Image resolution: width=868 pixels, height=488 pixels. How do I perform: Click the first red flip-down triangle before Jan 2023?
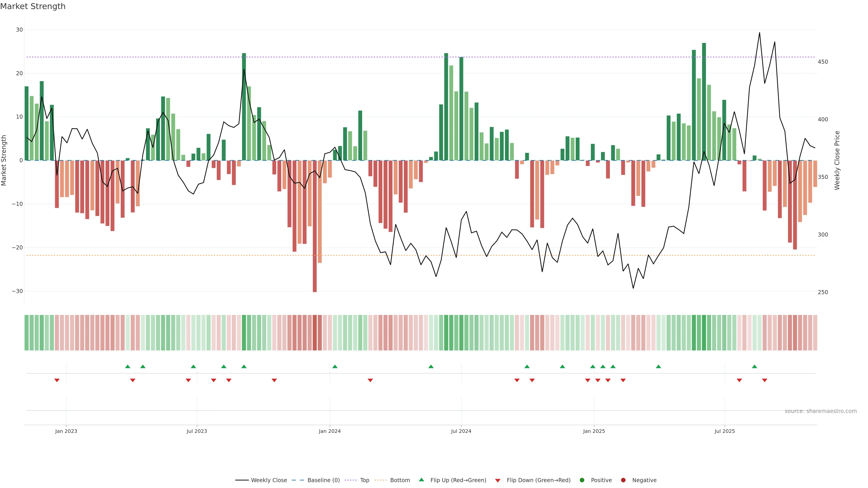click(x=57, y=380)
